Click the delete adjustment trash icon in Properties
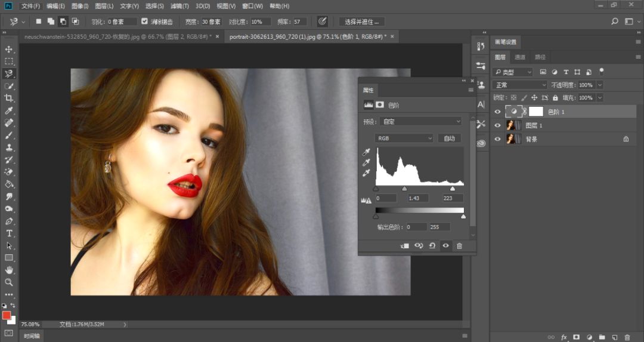 point(459,246)
